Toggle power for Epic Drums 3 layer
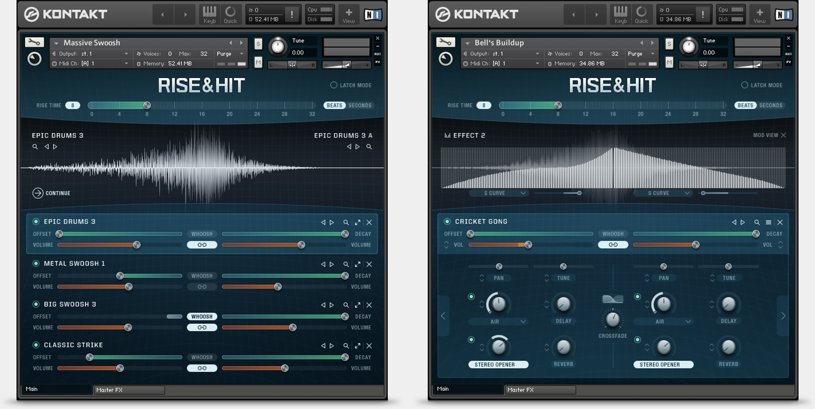Image resolution: width=815 pixels, height=409 pixels. click(x=36, y=221)
